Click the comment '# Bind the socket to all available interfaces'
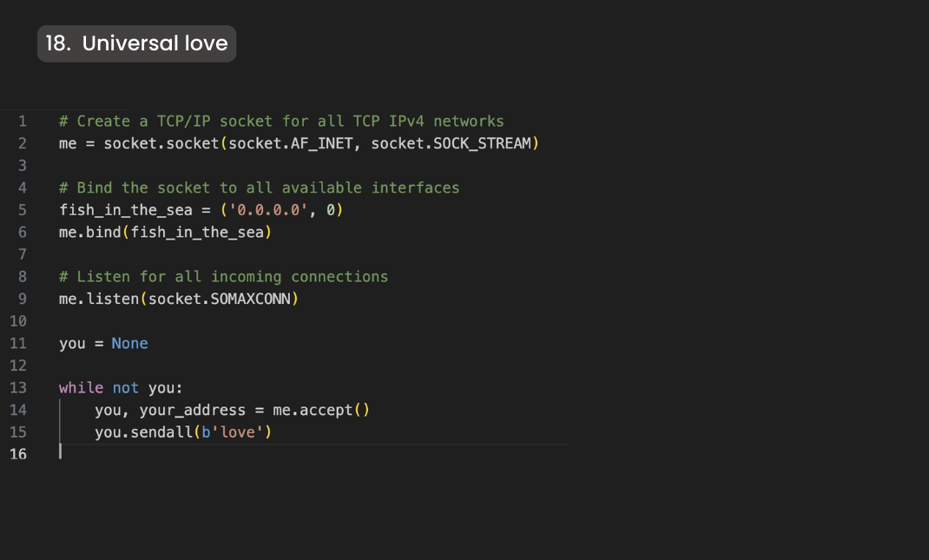The width and height of the screenshot is (929, 560). (x=259, y=188)
